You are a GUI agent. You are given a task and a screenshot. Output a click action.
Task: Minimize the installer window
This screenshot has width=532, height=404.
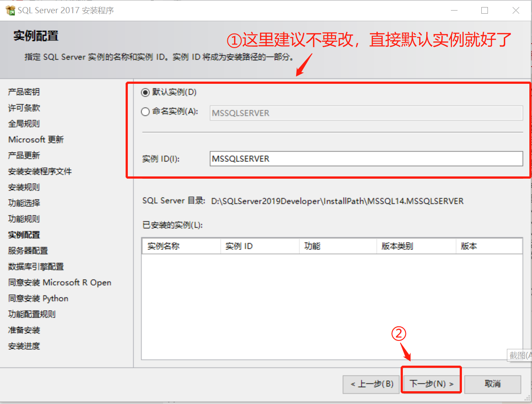pyautogui.click(x=454, y=10)
